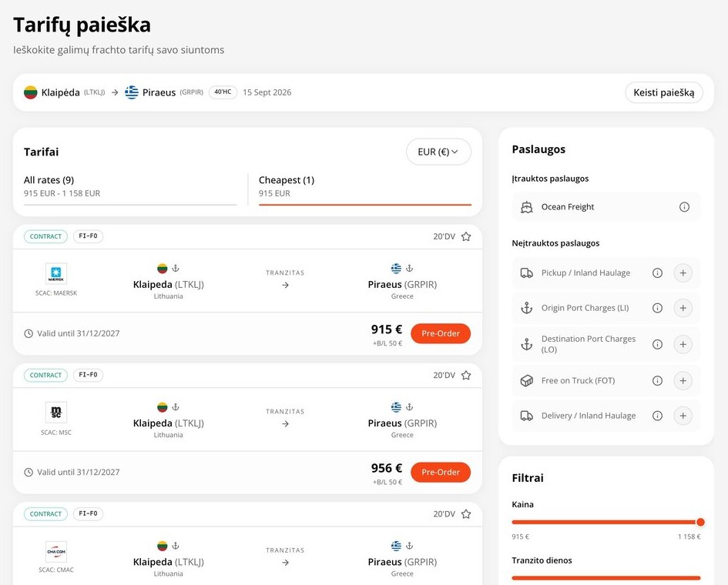Click the MSC carrier logo
This screenshot has width=728, height=585.
(x=56, y=412)
